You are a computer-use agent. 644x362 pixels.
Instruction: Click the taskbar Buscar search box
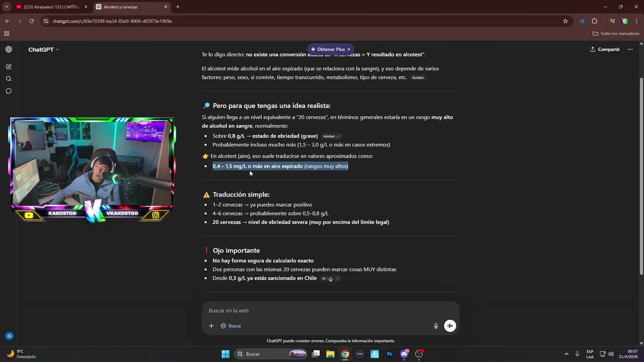coord(272,354)
